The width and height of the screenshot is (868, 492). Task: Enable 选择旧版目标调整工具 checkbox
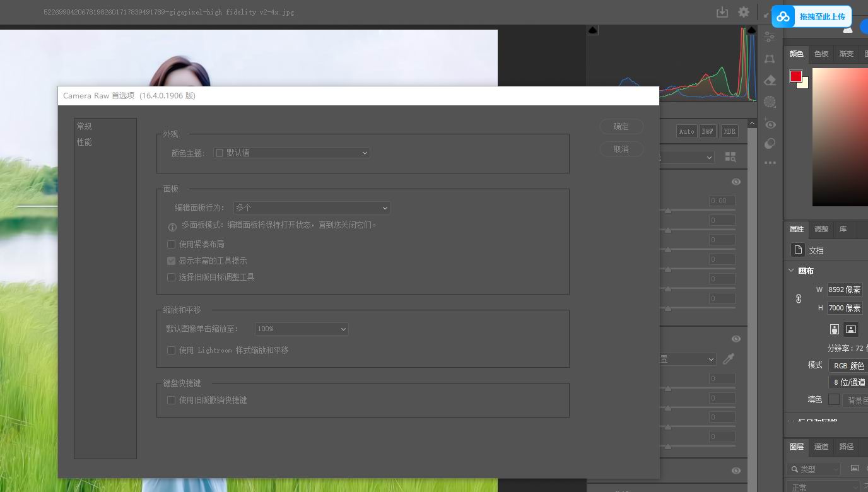[x=171, y=277]
